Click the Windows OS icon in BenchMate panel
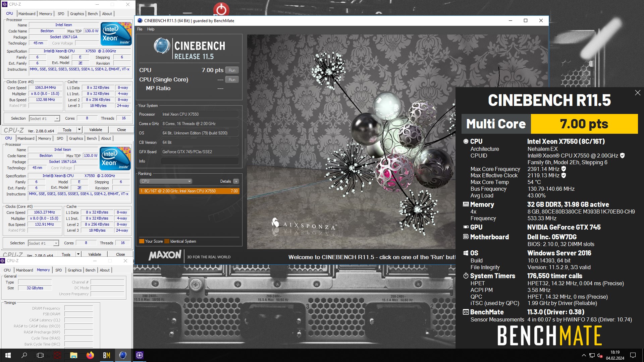 (466, 253)
